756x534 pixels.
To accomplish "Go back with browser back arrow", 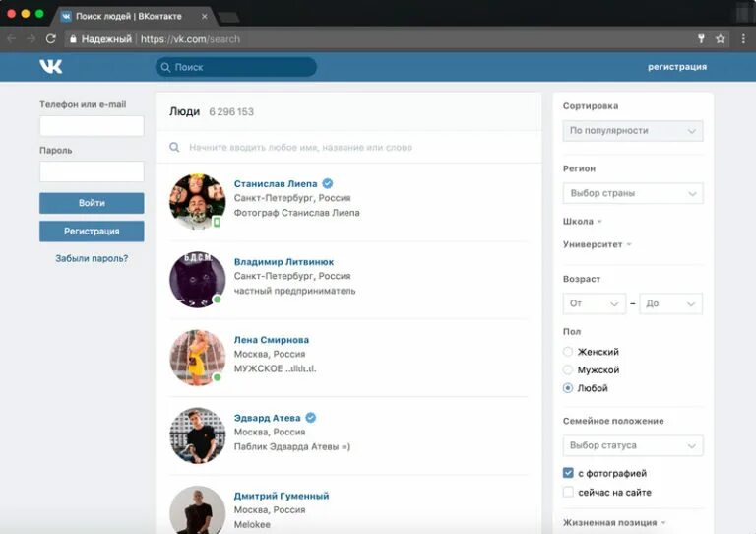I will [12, 38].
